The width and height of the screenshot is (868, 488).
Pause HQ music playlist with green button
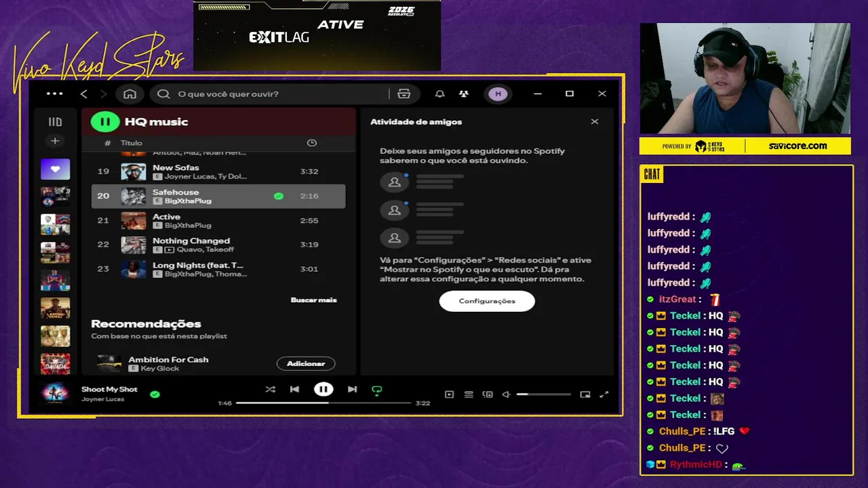[x=105, y=122]
